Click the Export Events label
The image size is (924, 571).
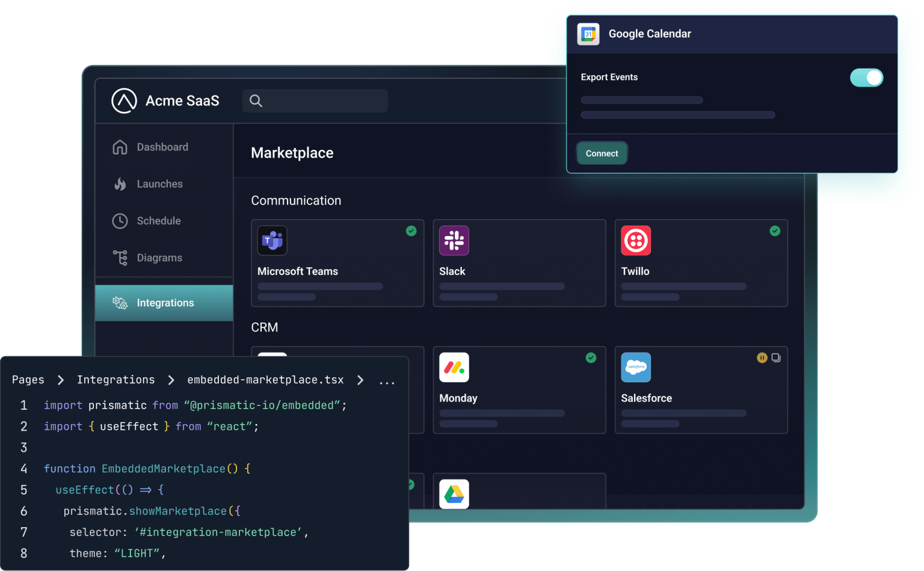609,77
